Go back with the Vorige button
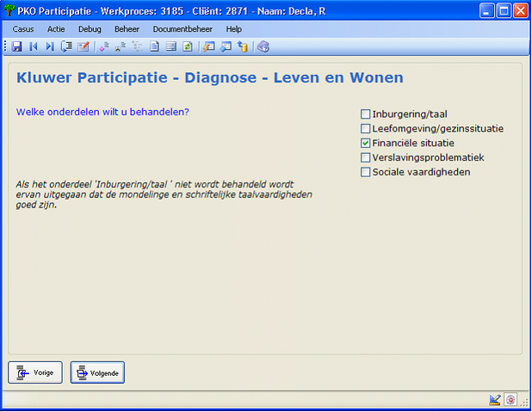The height and width of the screenshot is (412, 532). pos(35,372)
